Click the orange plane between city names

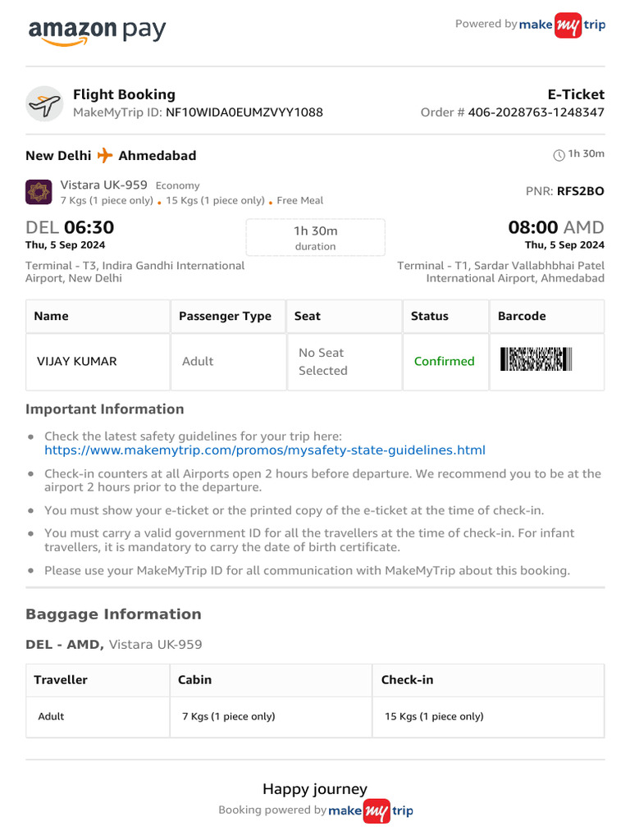[x=105, y=155]
